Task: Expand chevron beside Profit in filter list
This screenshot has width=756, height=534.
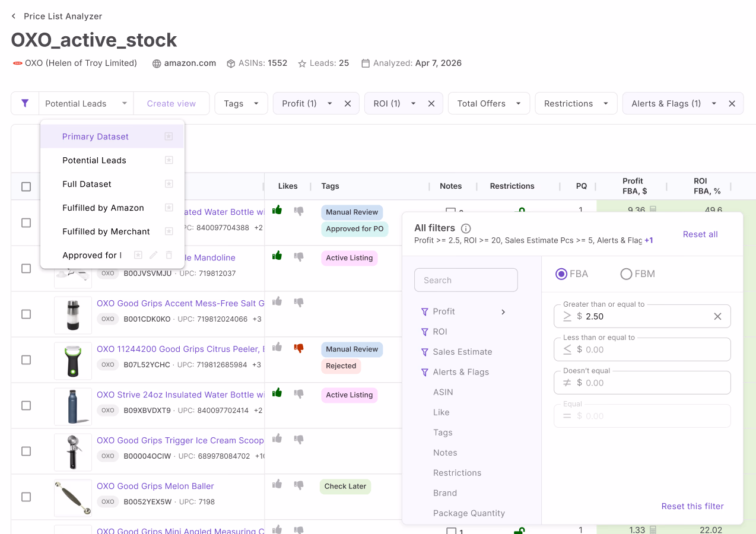Action: point(503,311)
